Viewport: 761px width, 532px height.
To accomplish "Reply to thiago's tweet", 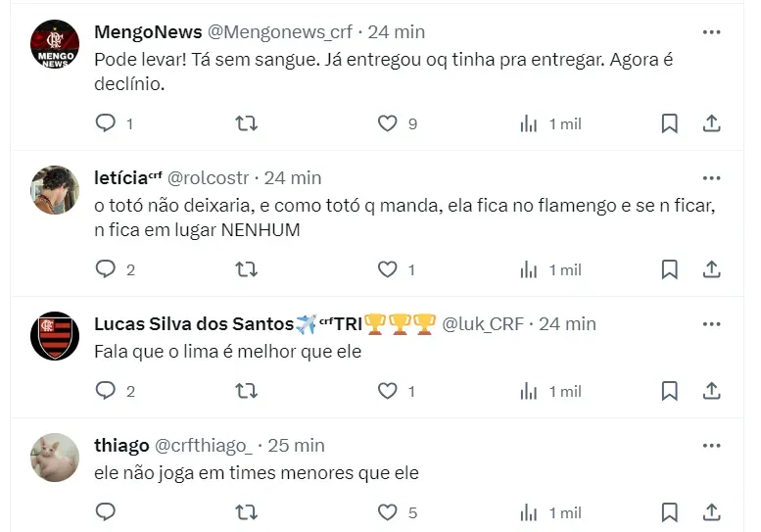I will coord(106,512).
